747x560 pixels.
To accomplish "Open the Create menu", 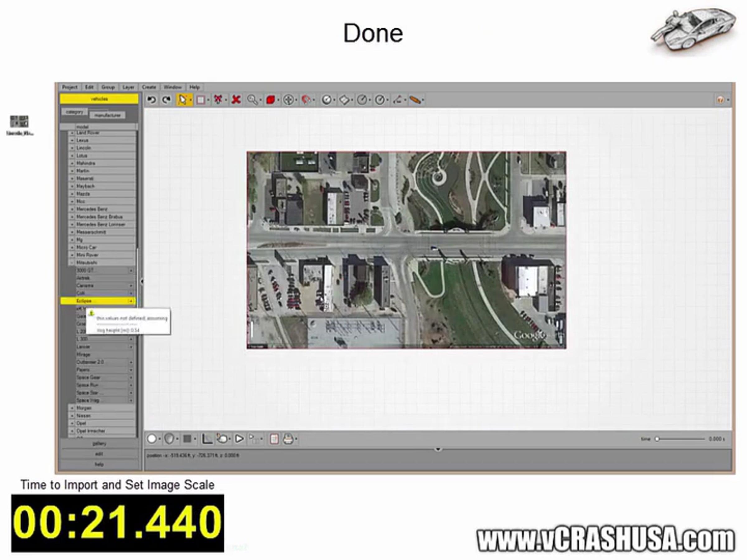I will pyautogui.click(x=149, y=87).
